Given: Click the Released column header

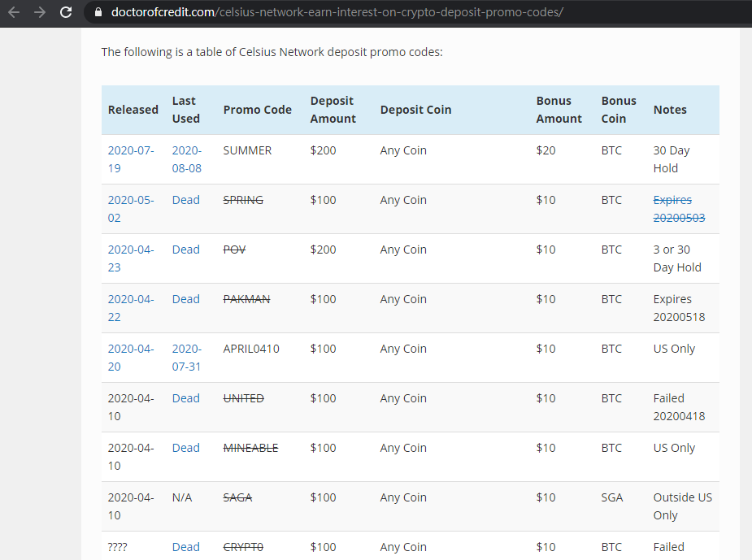Looking at the screenshot, I should (133, 110).
